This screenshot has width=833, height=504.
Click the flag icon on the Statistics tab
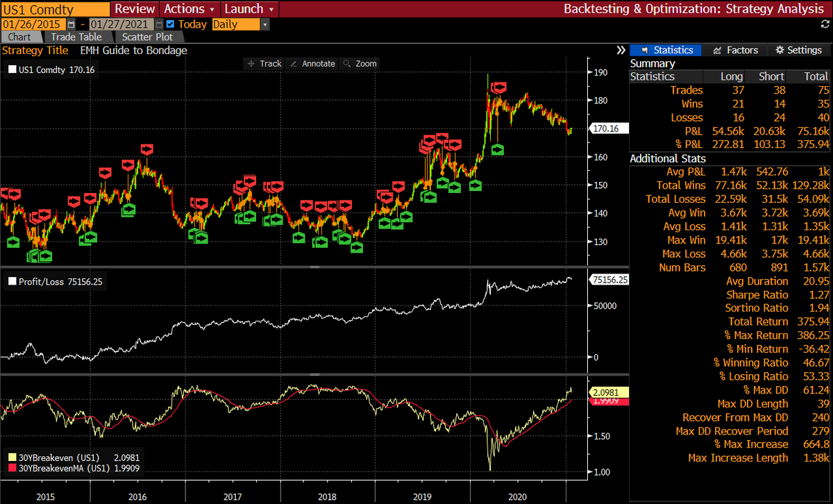643,50
